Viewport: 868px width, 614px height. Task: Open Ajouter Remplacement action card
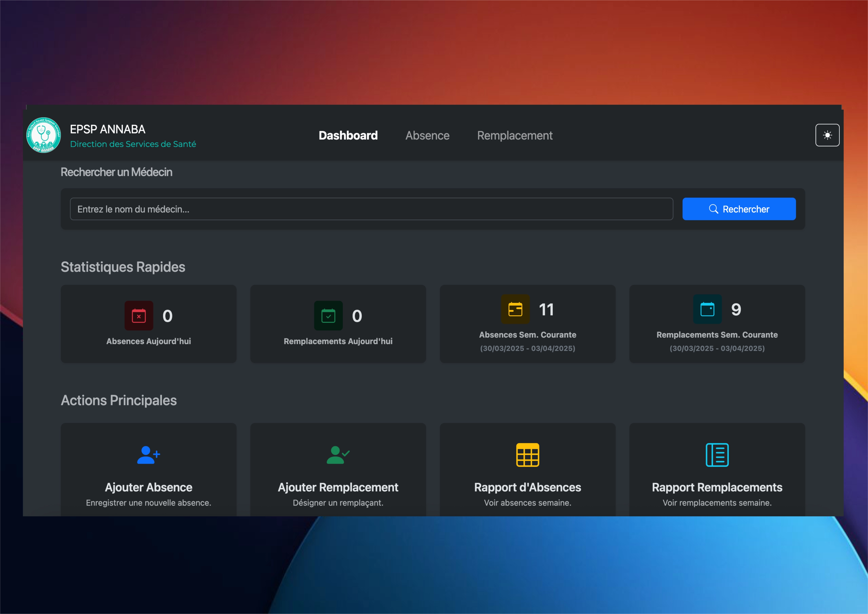(338, 487)
